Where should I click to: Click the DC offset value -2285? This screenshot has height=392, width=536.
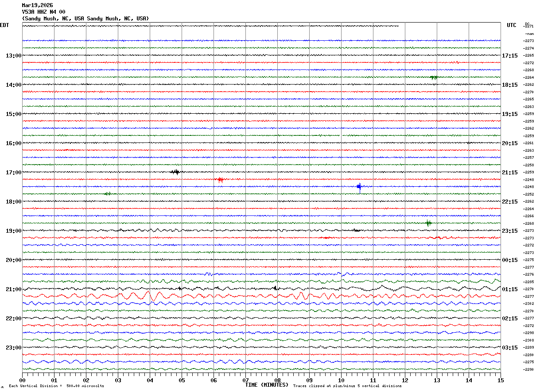(529, 282)
